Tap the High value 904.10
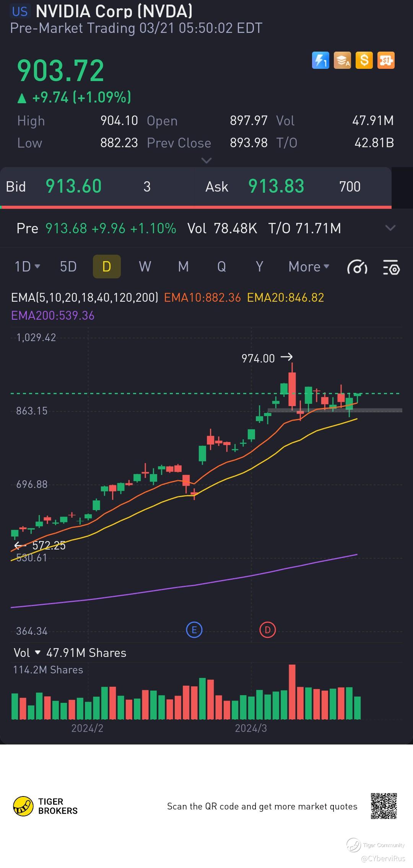 click(x=119, y=121)
